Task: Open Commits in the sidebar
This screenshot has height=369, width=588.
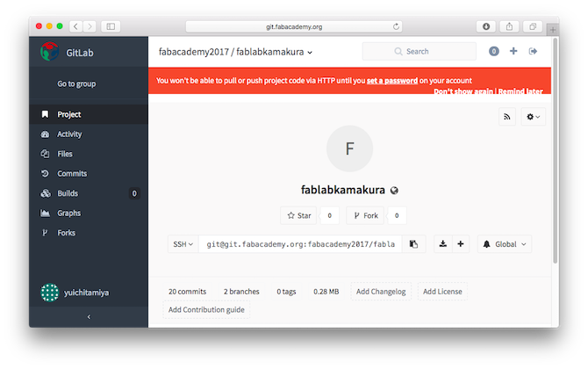Action: (72, 173)
